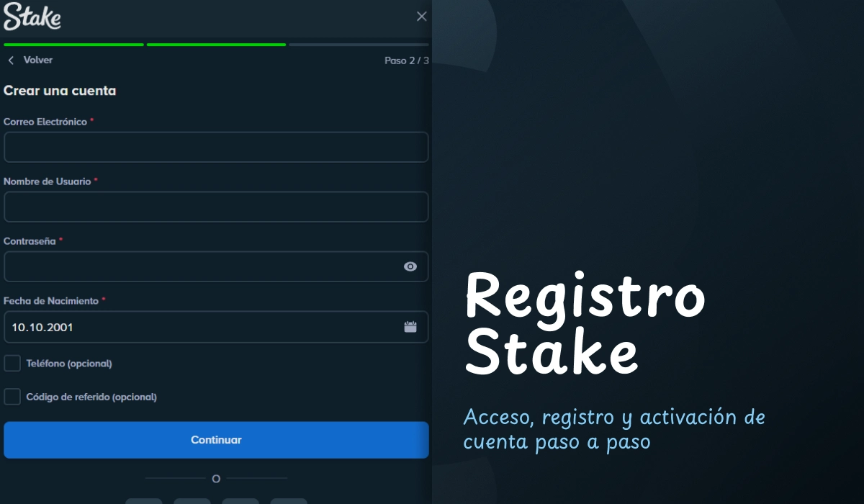The image size is (864, 504).
Task: Click the Paso 2 / 3 text
Action: coord(407,61)
